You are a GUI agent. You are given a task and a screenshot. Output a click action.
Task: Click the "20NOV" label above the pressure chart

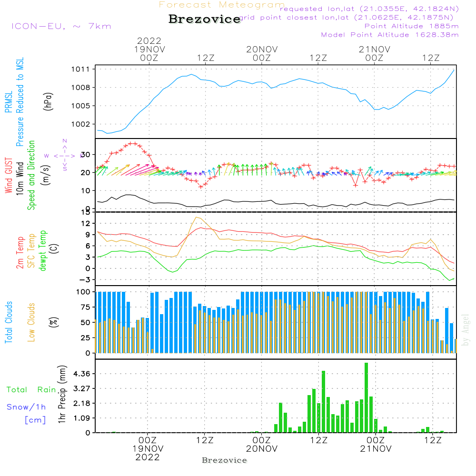pos(262,49)
